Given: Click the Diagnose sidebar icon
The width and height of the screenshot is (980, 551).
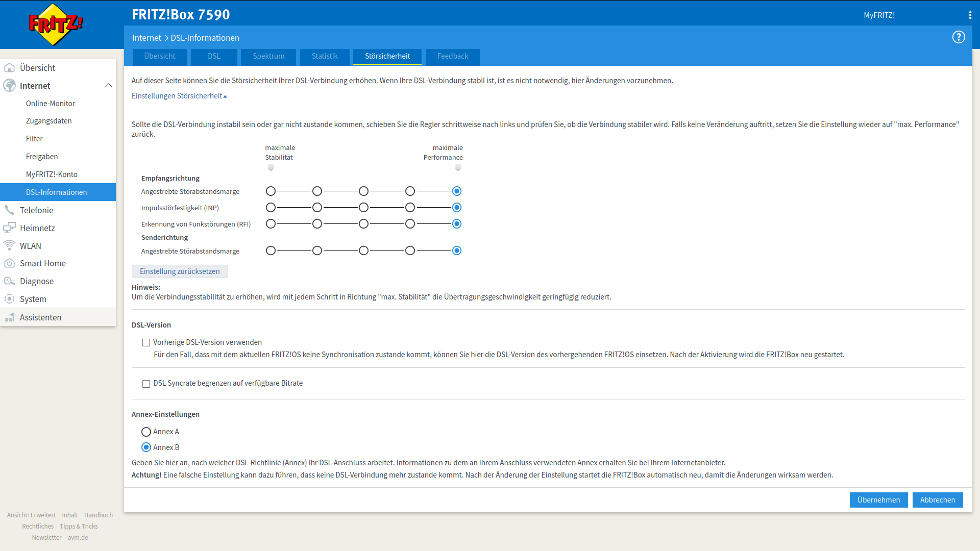Looking at the screenshot, I should coord(9,281).
